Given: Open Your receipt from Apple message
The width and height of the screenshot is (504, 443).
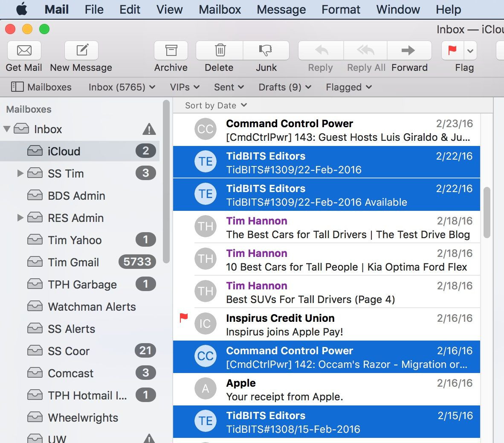Looking at the screenshot, I should 327,390.
